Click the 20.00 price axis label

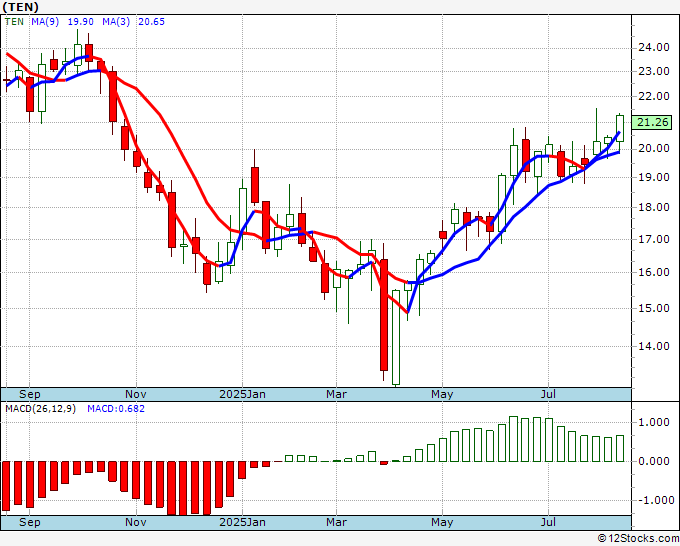pos(654,148)
